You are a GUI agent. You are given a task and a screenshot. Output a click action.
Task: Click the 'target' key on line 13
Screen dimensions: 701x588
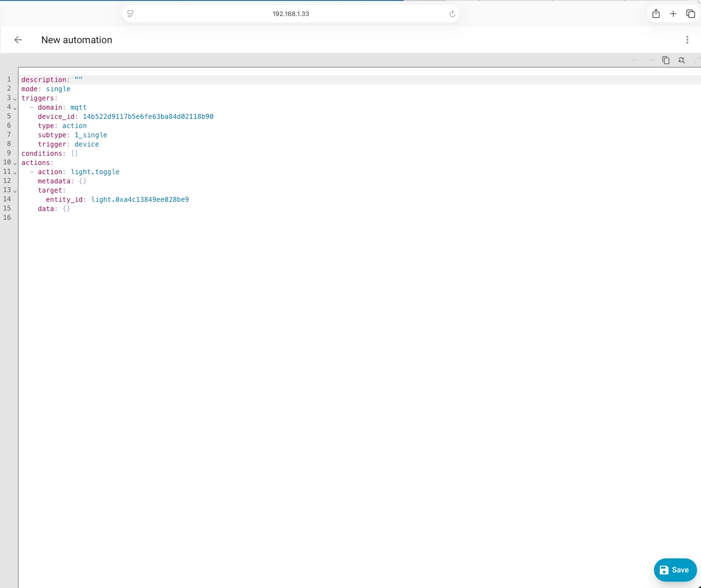coord(50,190)
